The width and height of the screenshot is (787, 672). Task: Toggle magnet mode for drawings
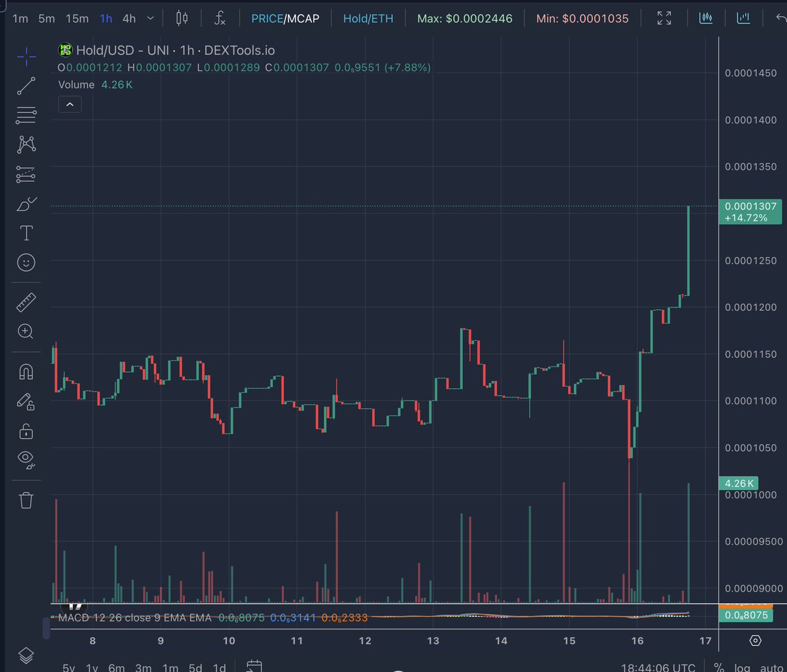[x=26, y=372]
